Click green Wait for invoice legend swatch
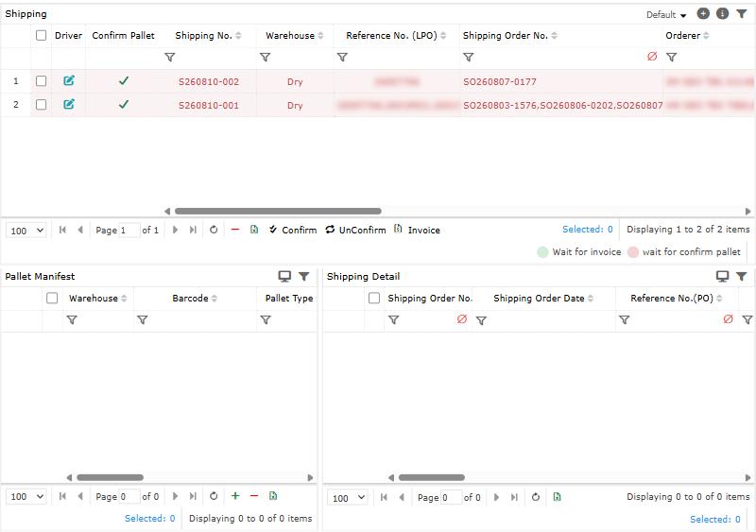The width and height of the screenshot is (756, 532). 542,251
